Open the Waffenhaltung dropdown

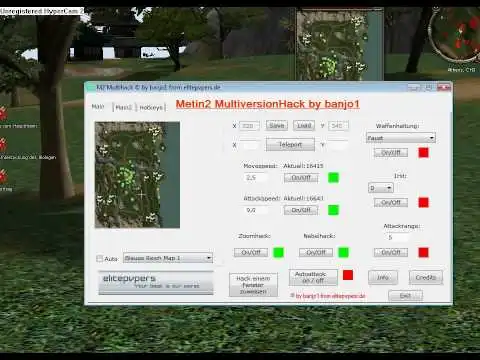click(401, 138)
